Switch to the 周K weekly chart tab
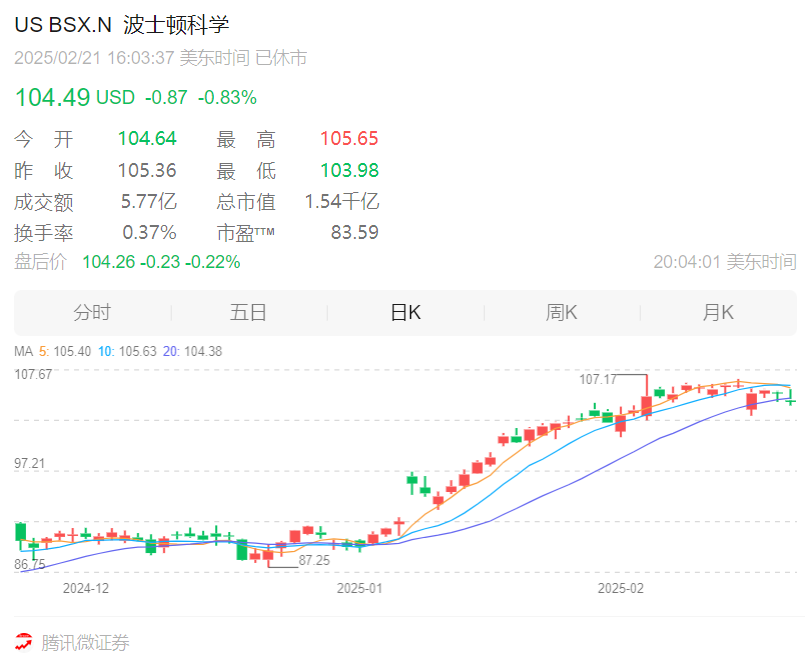This screenshot has height=669, width=805. click(x=562, y=313)
